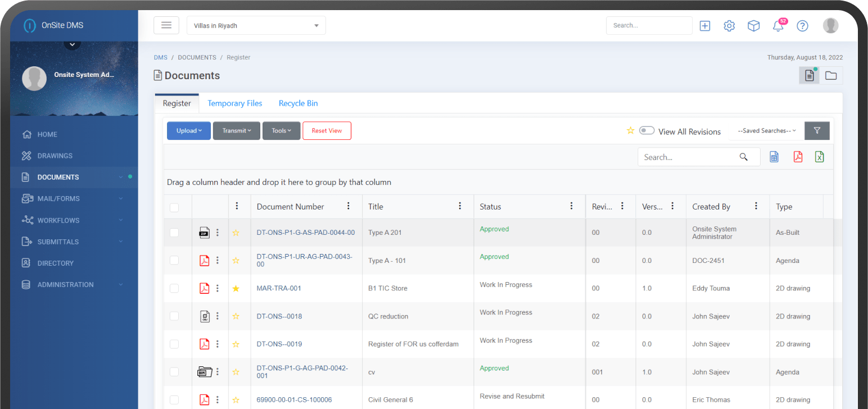
Task: Export register to PDF icon
Action: (798, 157)
